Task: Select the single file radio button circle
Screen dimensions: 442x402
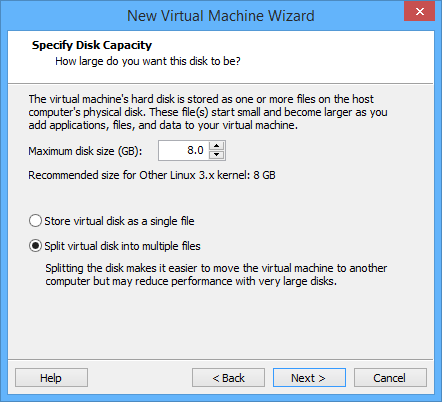Action: click(x=35, y=221)
